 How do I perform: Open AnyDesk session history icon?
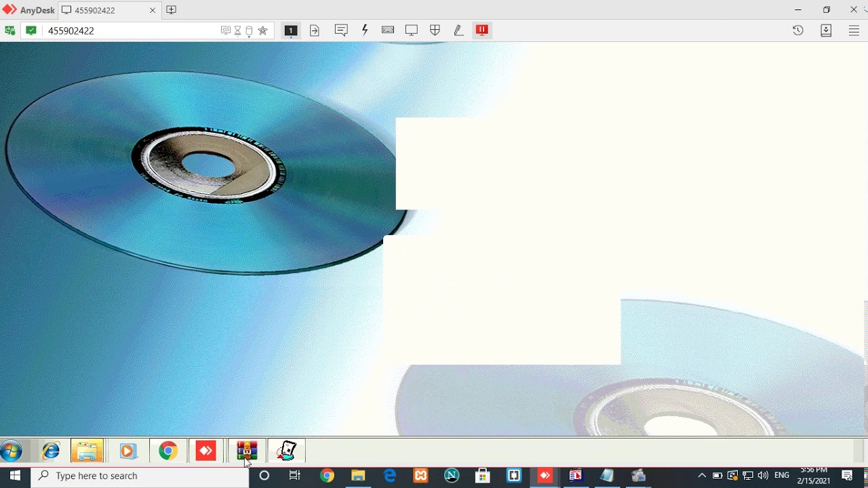pyautogui.click(x=798, y=30)
